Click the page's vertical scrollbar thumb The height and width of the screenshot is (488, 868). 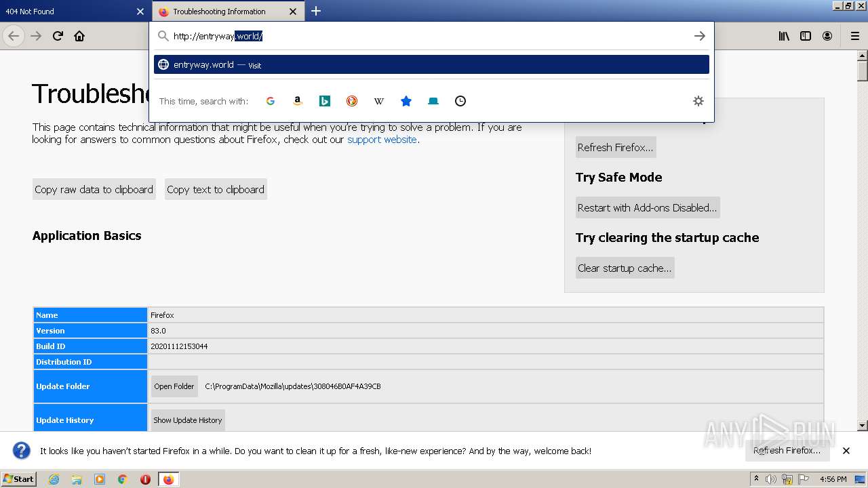click(x=862, y=70)
